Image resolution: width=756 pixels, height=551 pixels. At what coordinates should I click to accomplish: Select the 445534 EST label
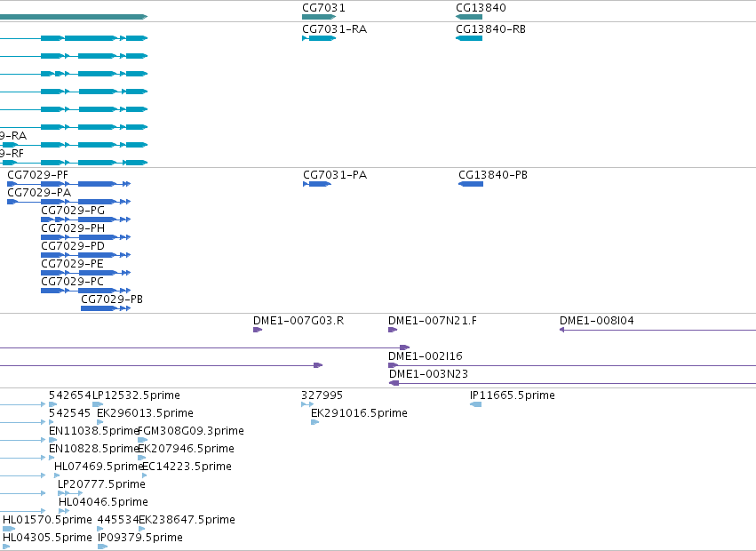click(118, 521)
